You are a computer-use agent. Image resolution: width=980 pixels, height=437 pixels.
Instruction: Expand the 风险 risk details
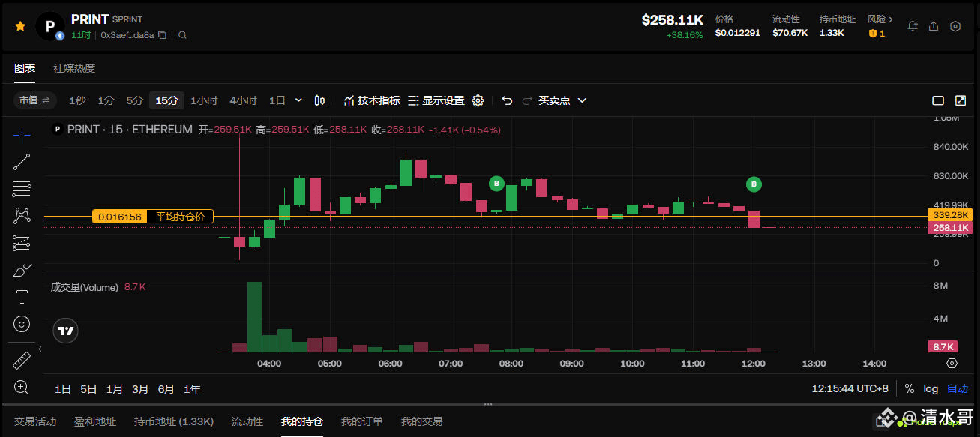[x=880, y=19]
